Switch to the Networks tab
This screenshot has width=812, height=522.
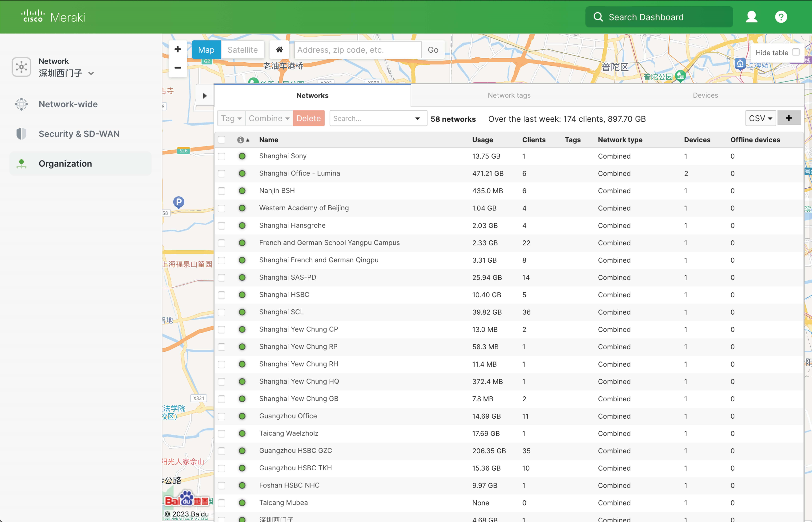[312, 96]
